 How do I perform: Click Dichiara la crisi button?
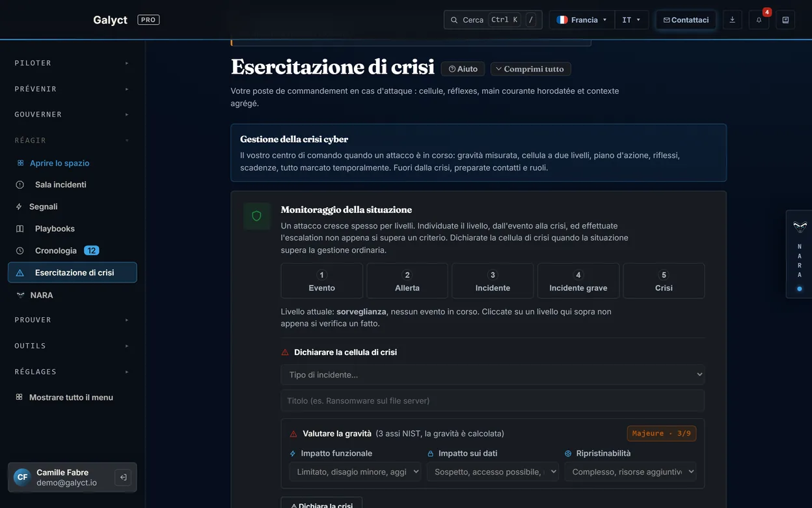(321, 503)
